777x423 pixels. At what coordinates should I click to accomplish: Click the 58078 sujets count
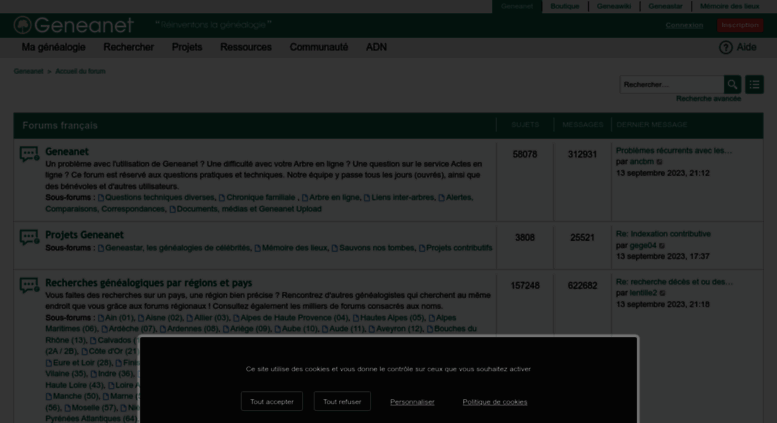525,155
